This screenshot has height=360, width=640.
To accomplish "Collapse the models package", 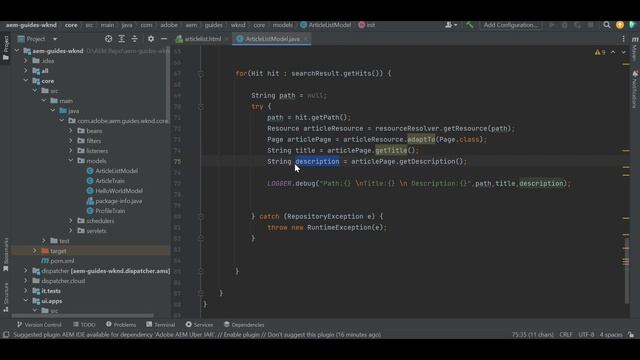I will click(71, 161).
